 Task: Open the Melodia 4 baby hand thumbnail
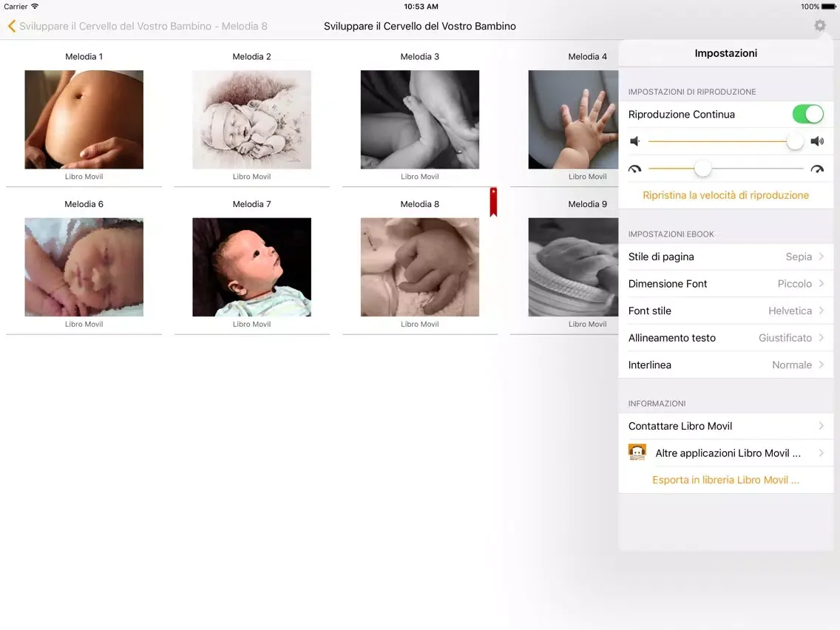pos(573,120)
